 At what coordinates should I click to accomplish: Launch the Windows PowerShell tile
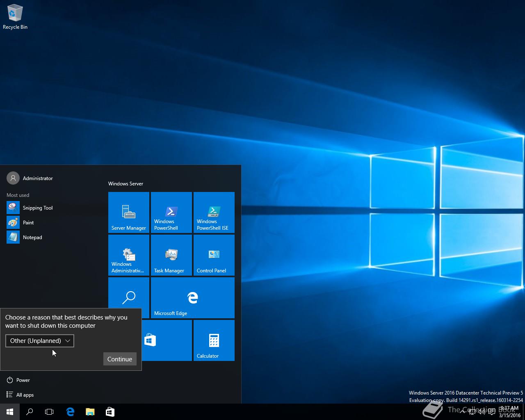171,212
